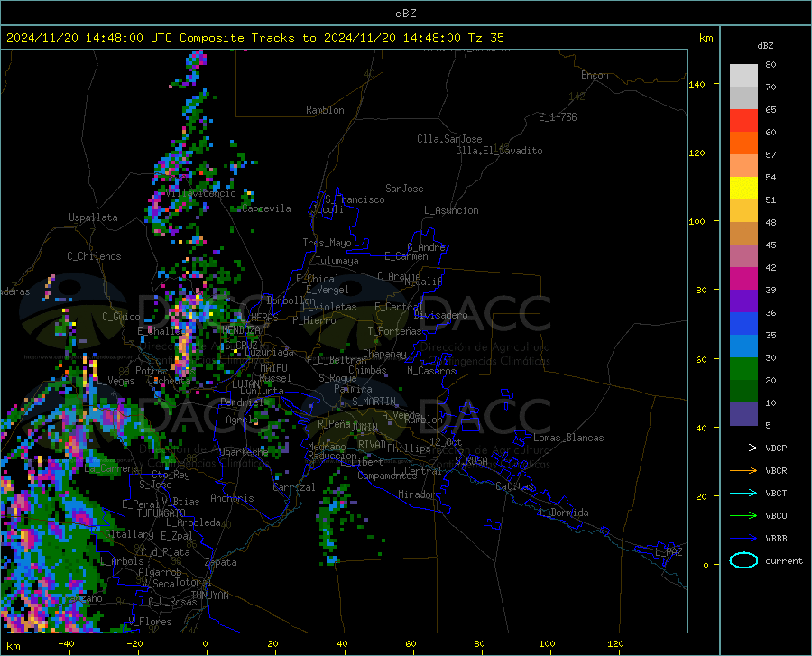This screenshot has height=656, width=812.
Task: Click the '140' tick on the km axis
Action: (x=697, y=85)
